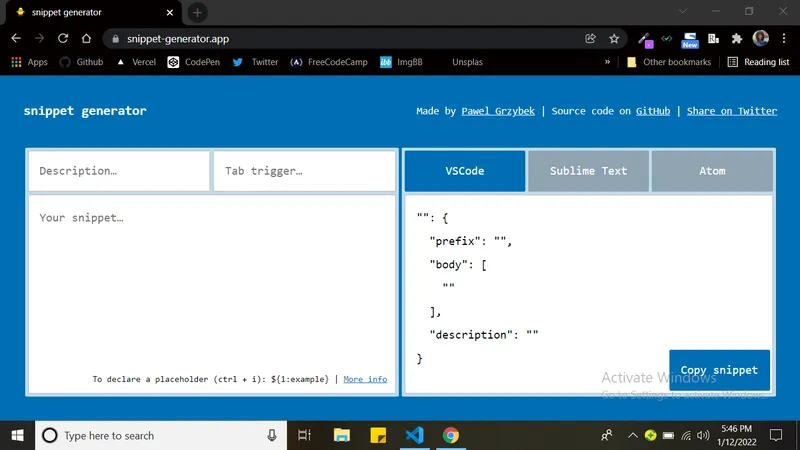The height and width of the screenshot is (450, 800).
Task: Open the extension marked New
Action: (690, 40)
